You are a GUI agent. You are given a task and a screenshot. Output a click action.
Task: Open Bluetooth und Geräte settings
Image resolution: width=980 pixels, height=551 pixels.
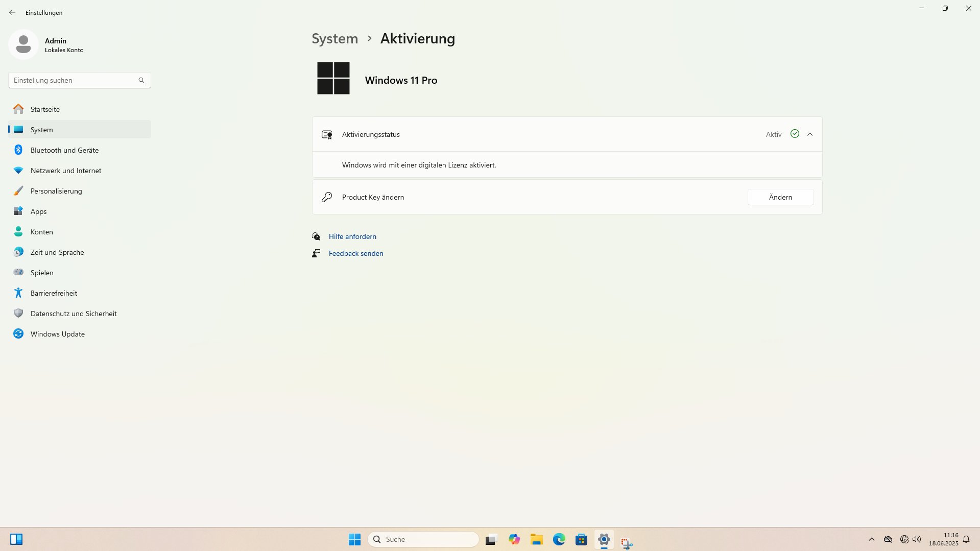pos(64,150)
